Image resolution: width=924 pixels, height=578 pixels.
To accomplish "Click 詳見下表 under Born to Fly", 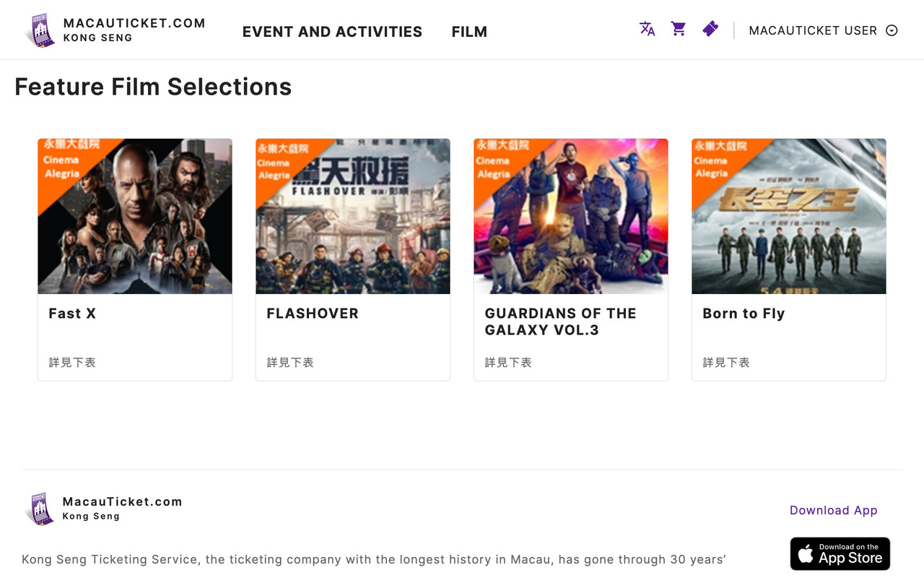I will point(726,363).
